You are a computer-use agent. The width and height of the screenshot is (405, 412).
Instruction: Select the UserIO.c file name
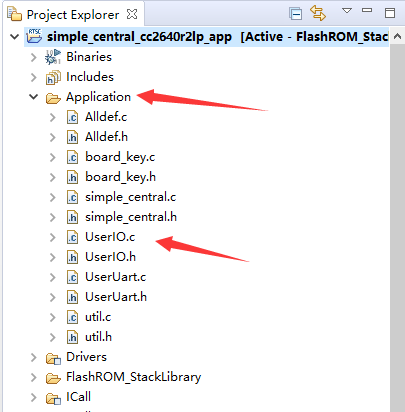click(110, 237)
